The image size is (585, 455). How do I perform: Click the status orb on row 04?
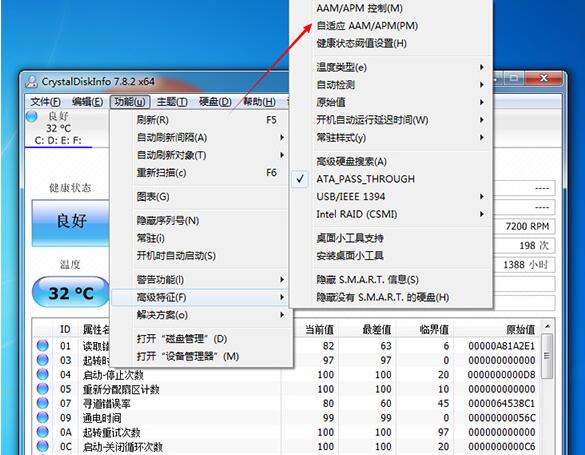click(x=43, y=374)
